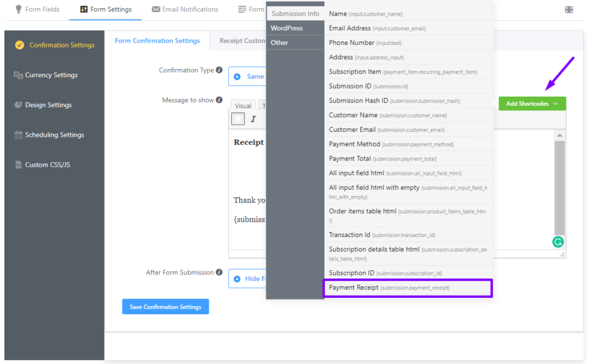589x364 pixels.
Task: Click the editor scrollbar up arrow
Action: coord(560,135)
